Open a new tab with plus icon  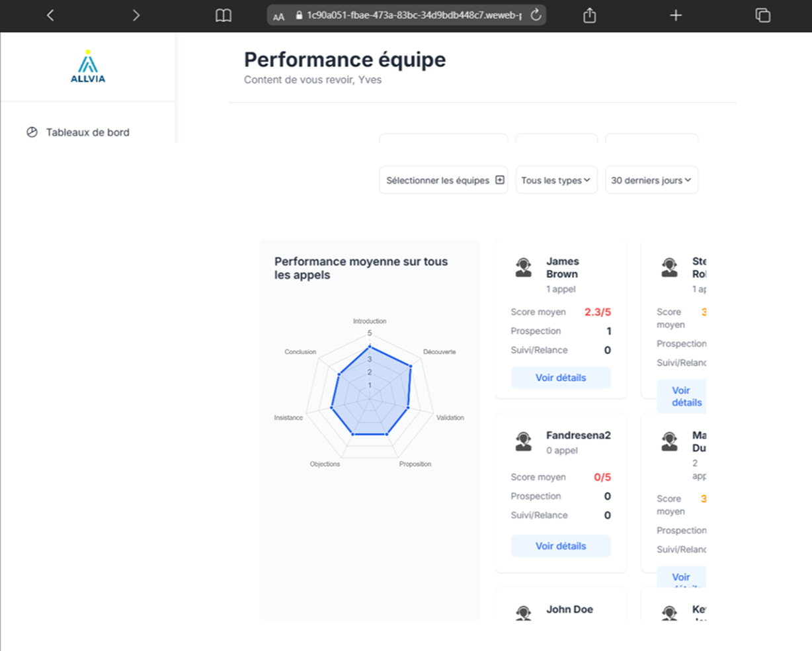click(675, 15)
